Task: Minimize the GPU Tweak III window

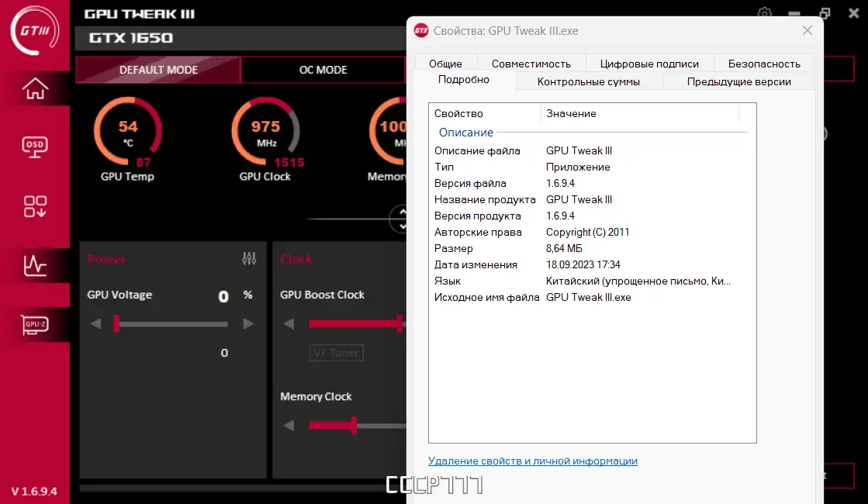Action: point(794,12)
